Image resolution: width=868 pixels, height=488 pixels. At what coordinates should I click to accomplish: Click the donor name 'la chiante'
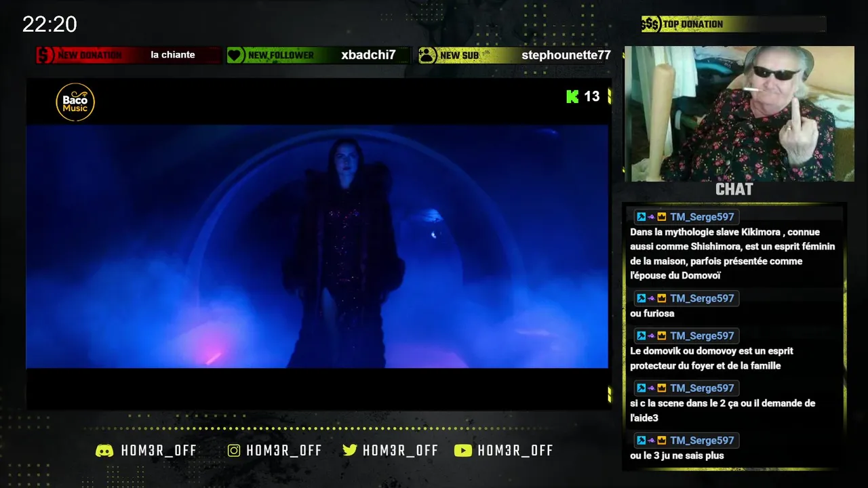(173, 55)
